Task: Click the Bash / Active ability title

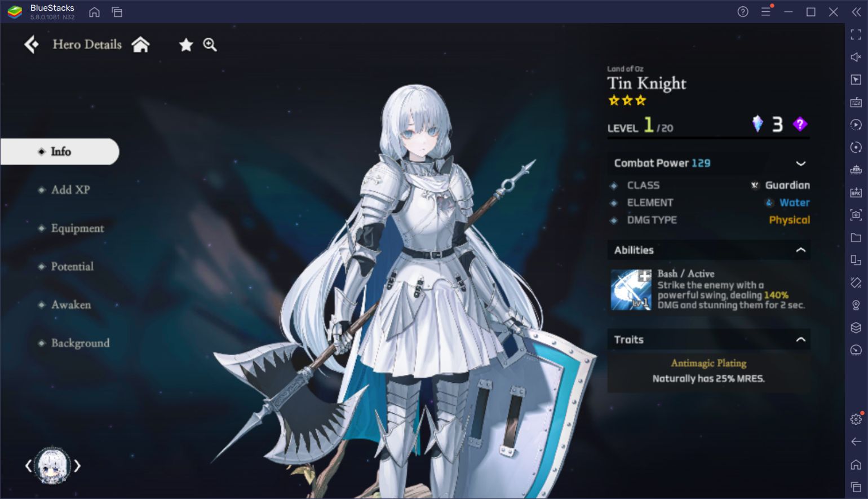Action: pyautogui.click(x=685, y=274)
